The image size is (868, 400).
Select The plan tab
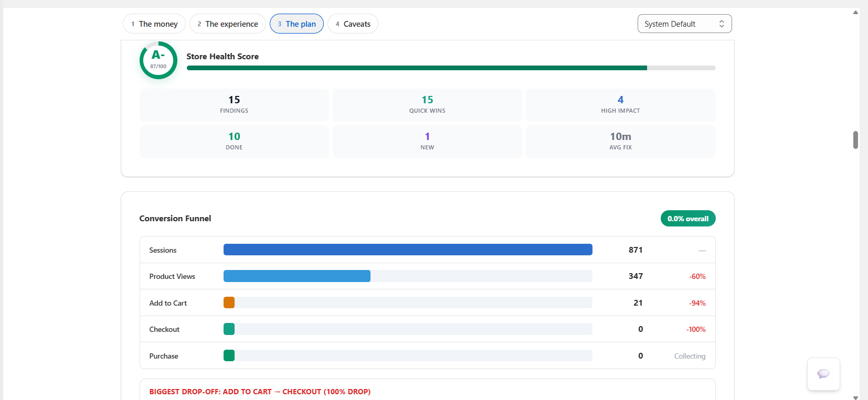(297, 24)
